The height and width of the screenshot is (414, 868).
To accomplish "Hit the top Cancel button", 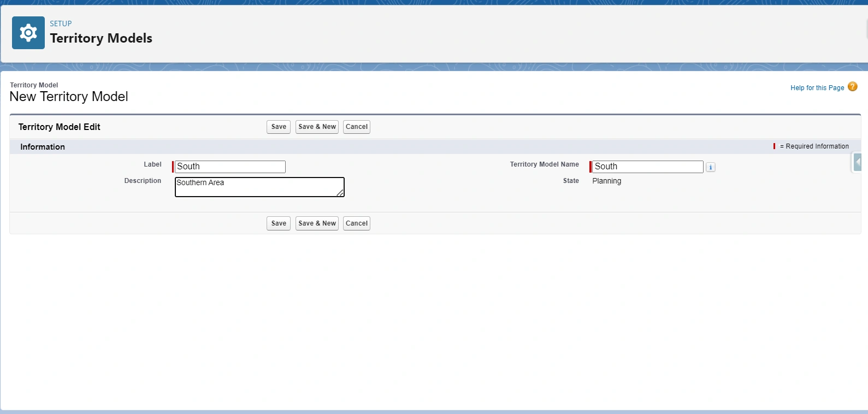I will click(x=356, y=127).
